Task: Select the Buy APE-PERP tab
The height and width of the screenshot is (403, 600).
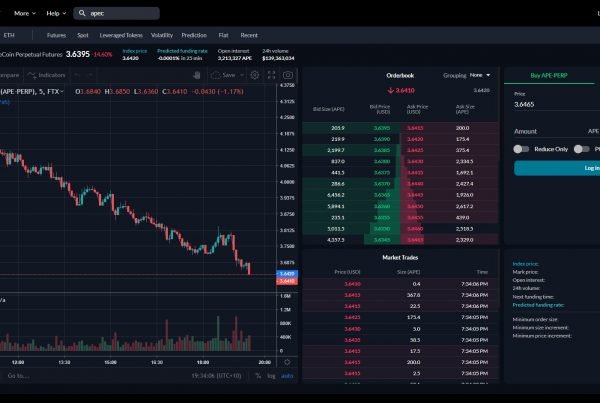Action: click(549, 75)
